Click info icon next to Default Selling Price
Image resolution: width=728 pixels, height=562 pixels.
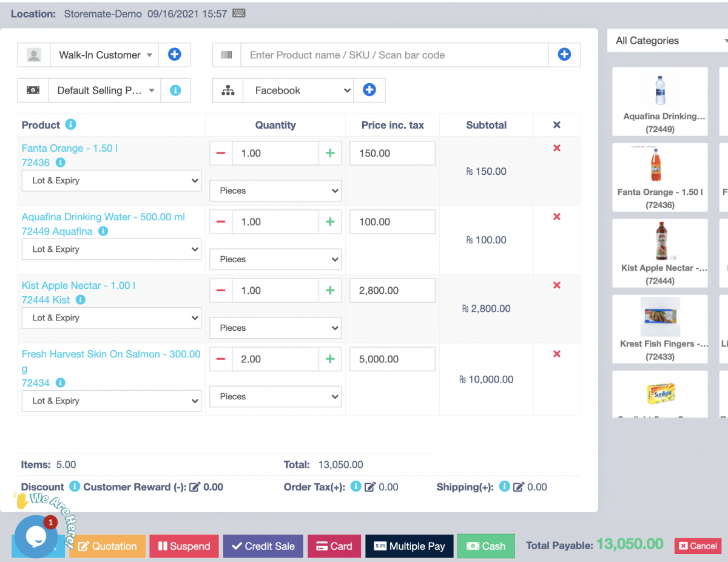(x=175, y=90)
